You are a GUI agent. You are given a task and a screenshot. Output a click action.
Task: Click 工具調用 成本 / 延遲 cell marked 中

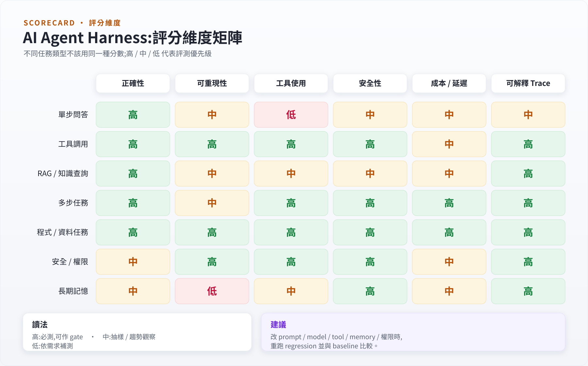coord(449,144)
